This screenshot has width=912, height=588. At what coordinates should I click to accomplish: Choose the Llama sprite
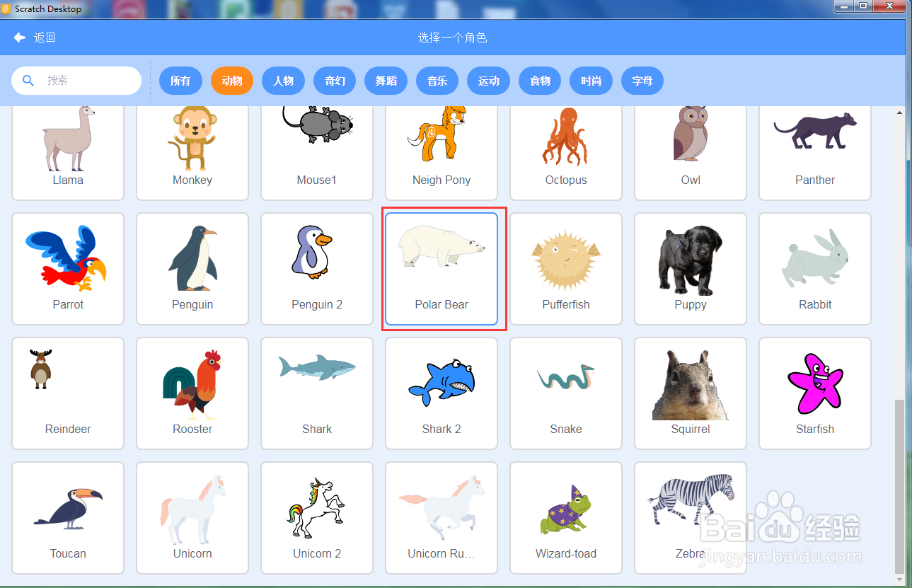[68, 152]
